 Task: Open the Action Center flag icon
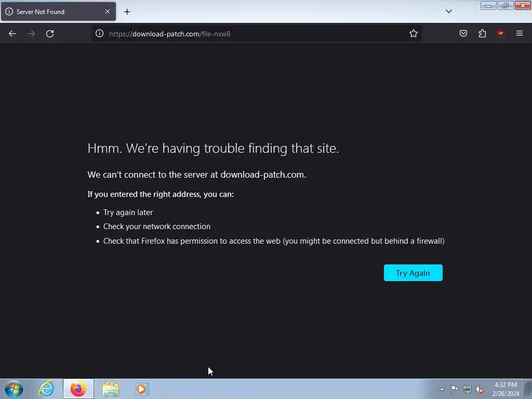pyautogui.click(x=454, y=389)
